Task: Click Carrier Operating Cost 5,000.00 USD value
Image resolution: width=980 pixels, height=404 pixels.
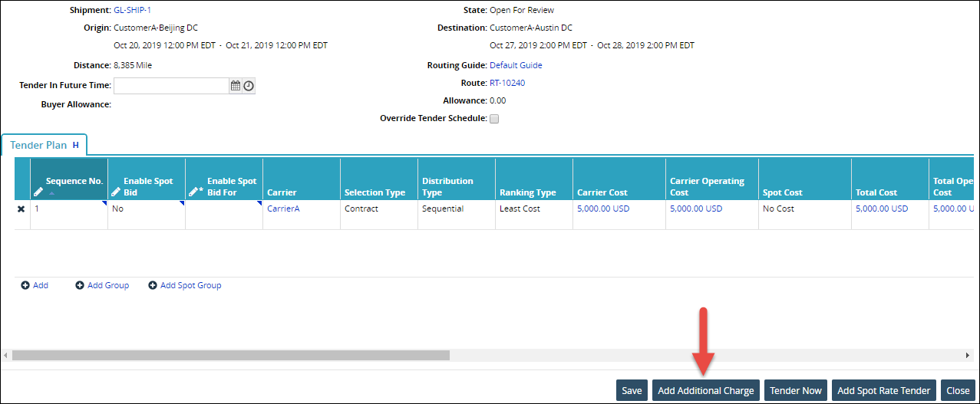Action: point(696,209)
